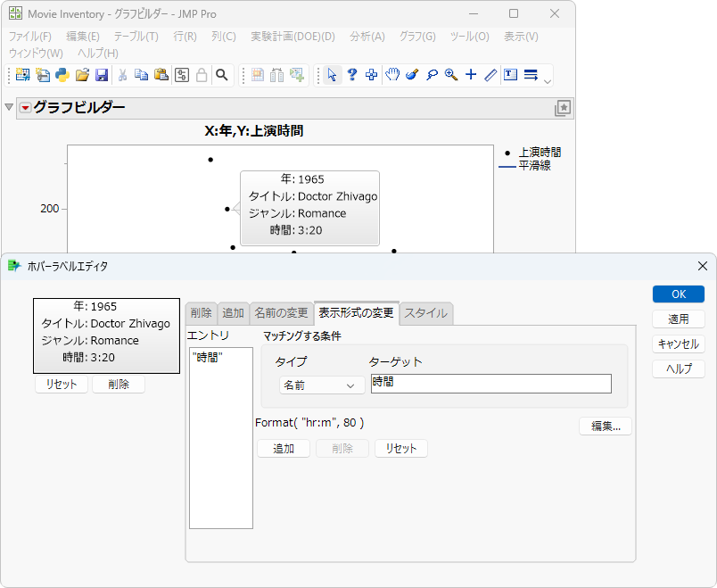Click the new script icon in toolbar
The width and height of the screenshot is (717, 588).
tap(43, 75)
